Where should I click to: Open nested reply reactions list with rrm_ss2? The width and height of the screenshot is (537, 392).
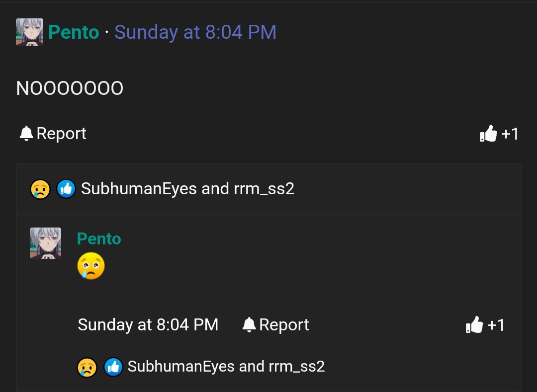[226, 367]
